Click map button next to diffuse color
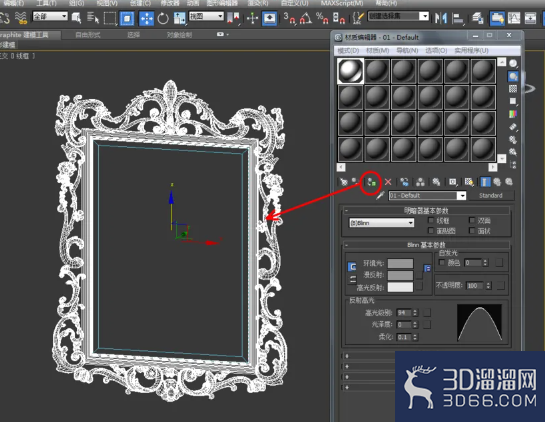 click(x=420, y=275)
